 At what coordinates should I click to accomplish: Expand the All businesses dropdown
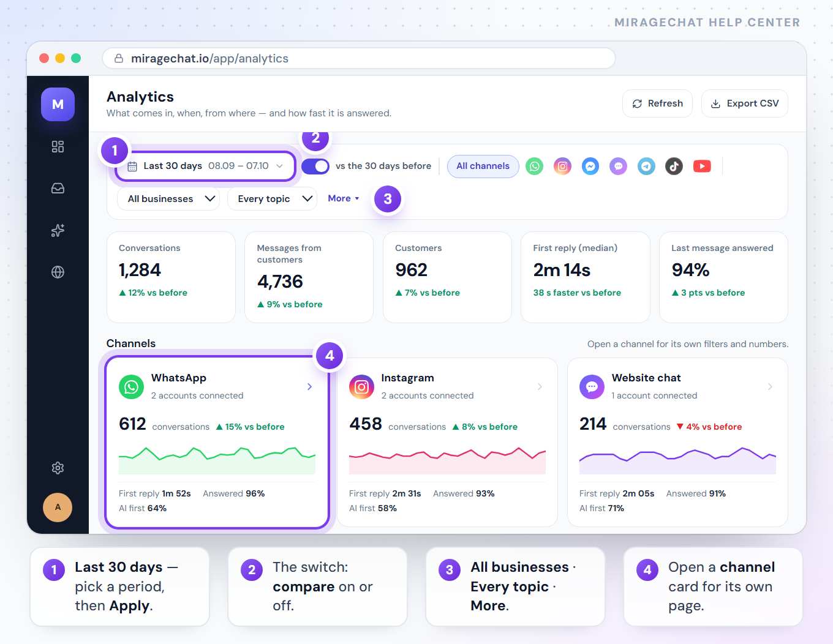(168, 198)
